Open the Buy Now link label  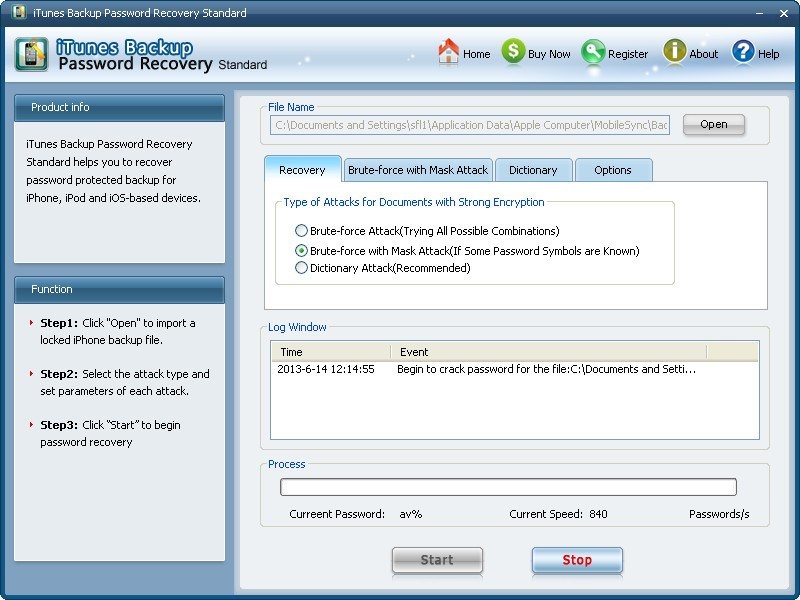[x=549, y=54]
